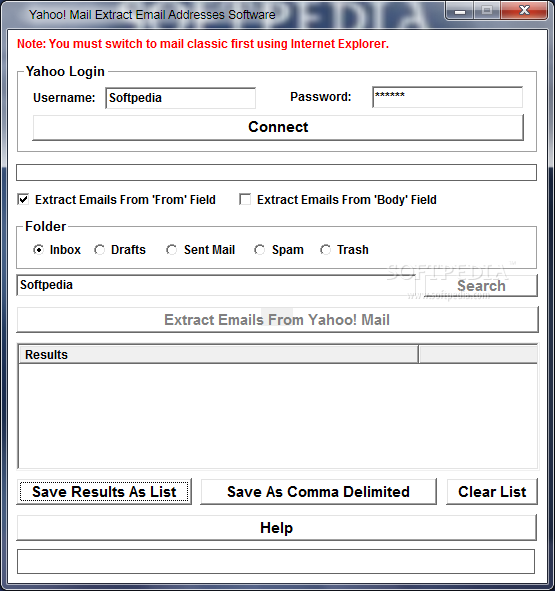Close the application window
The width and height of the screenshot is (555, 591).
pyautogui.click(x=524, y=11)
